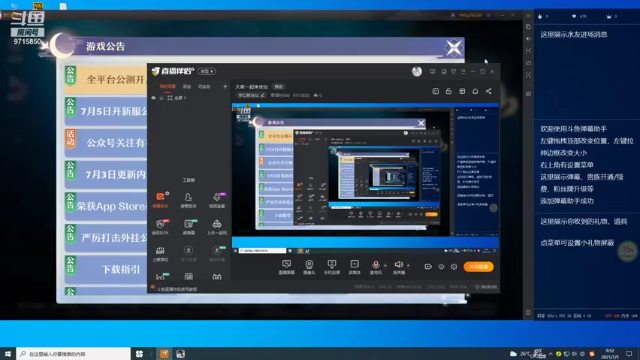Screen dimensions: 640x360
Task: Click the thumbs-up count in danmaku panel
Action: point(543,16)
